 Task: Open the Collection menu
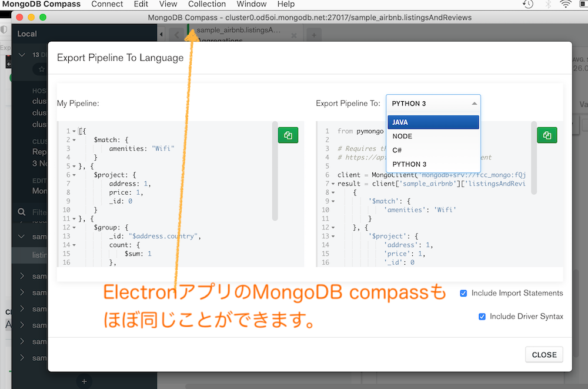[x=207, y=4]
